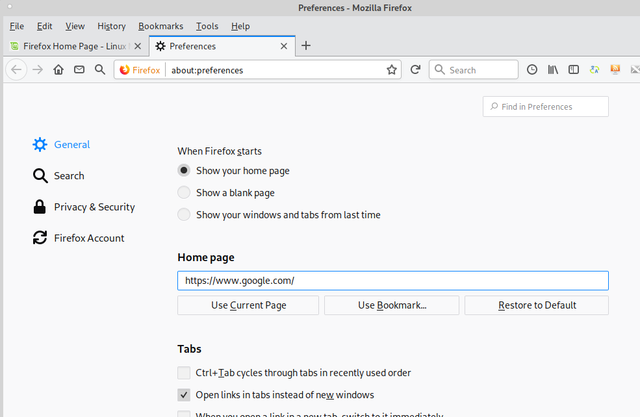Open the Bookmarks menu
Screen dimensions: 640x417
point(161,26)
